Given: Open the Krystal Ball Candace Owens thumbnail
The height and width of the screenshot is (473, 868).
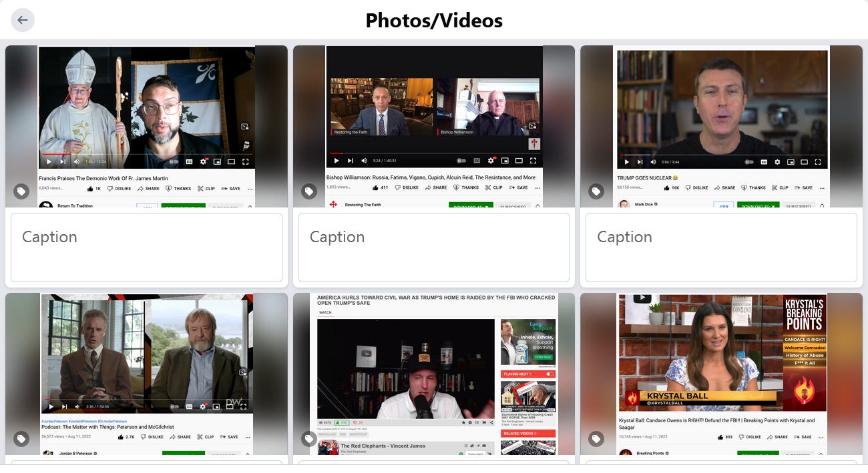Looking at the screenshot, I should (721, 374).
